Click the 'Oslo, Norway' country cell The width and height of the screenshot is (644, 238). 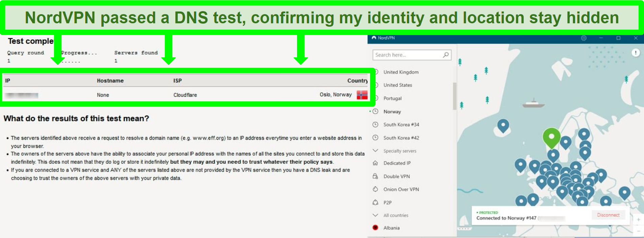[x=336, y=95]
